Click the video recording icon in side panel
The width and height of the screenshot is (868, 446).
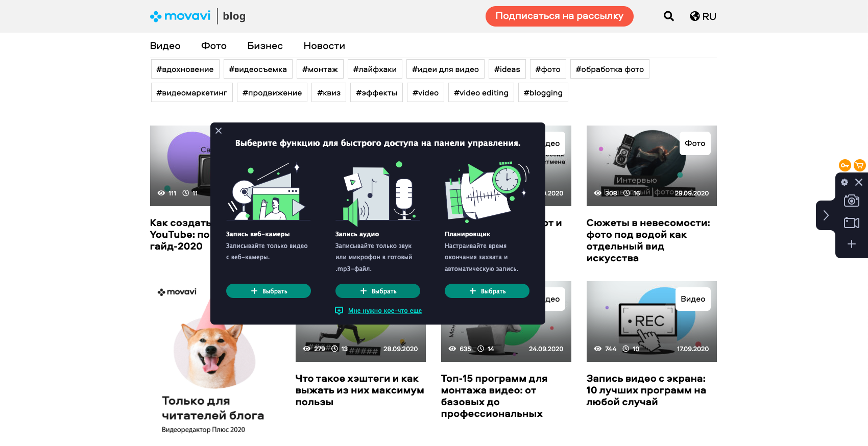click(851, 222)
